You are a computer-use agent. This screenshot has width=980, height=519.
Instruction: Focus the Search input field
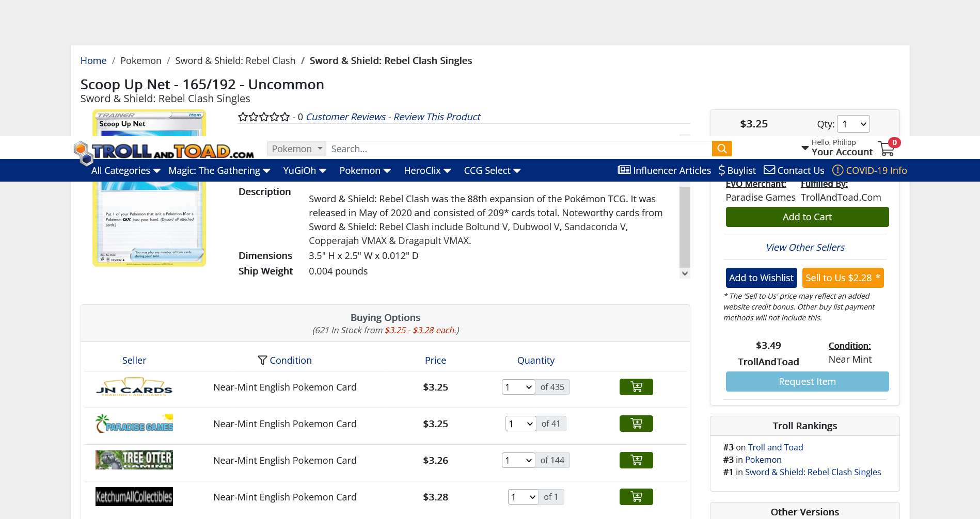[519, 149]
